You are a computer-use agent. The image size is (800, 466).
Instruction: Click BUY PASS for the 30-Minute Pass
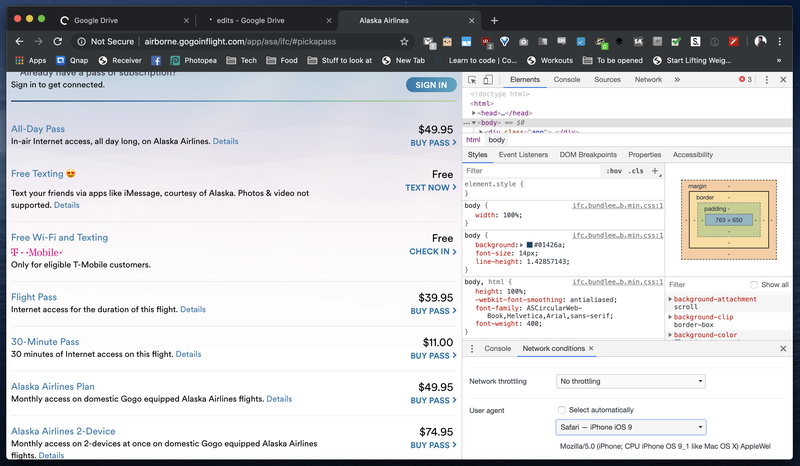[x=433, y=356]
